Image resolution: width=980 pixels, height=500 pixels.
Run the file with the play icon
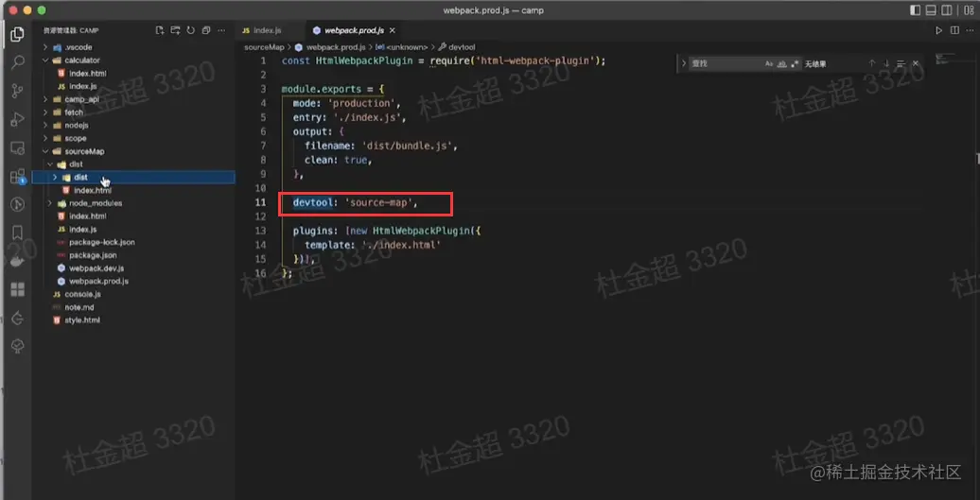pyautogui.click(x=938, y=30)
